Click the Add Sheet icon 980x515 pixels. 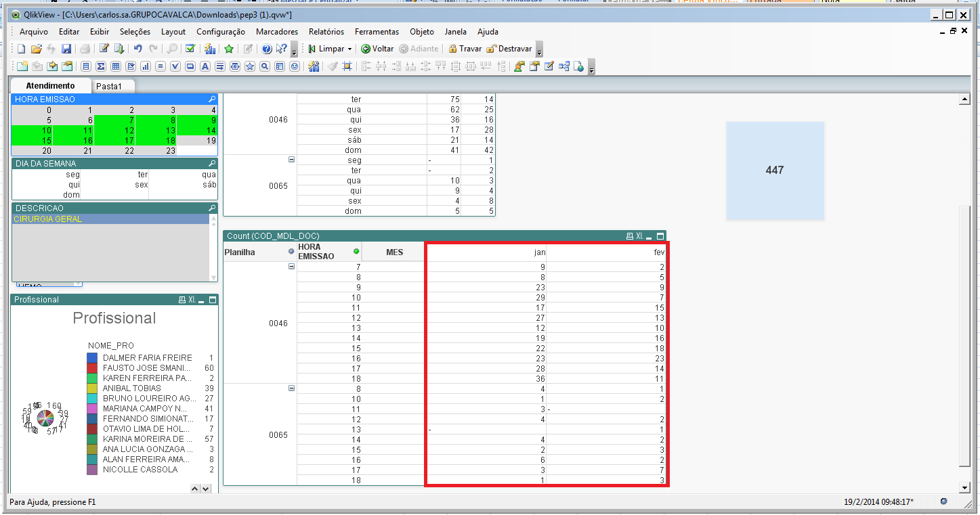22,66
